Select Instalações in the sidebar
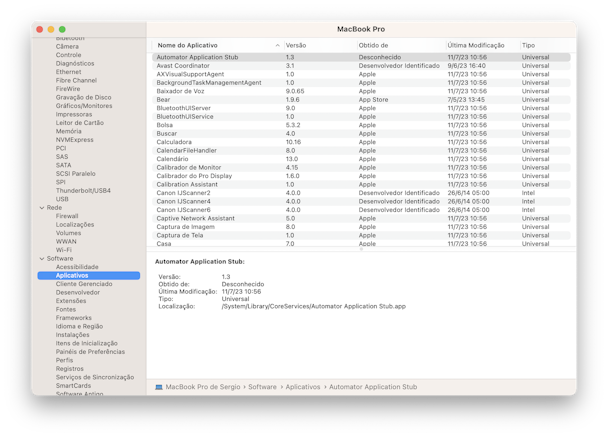 pyautogui.click(x=72, y=335)
